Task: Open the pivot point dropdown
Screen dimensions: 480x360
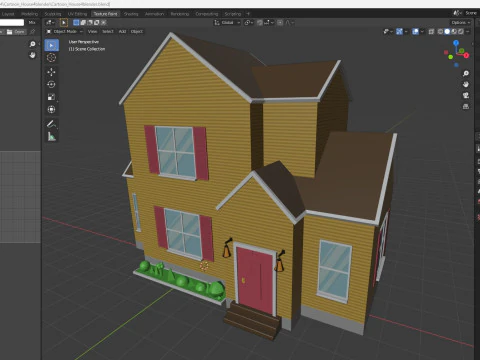Action: [x=249, y=23]
